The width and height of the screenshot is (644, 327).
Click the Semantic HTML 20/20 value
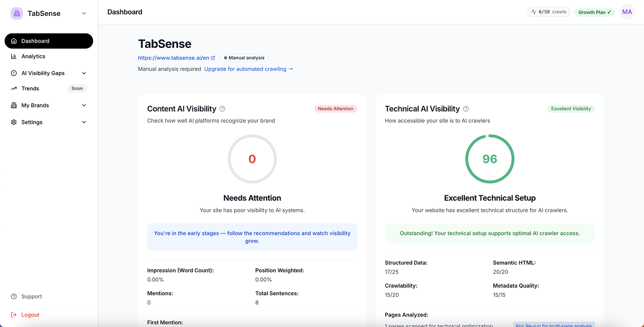[x=501, y=272]
